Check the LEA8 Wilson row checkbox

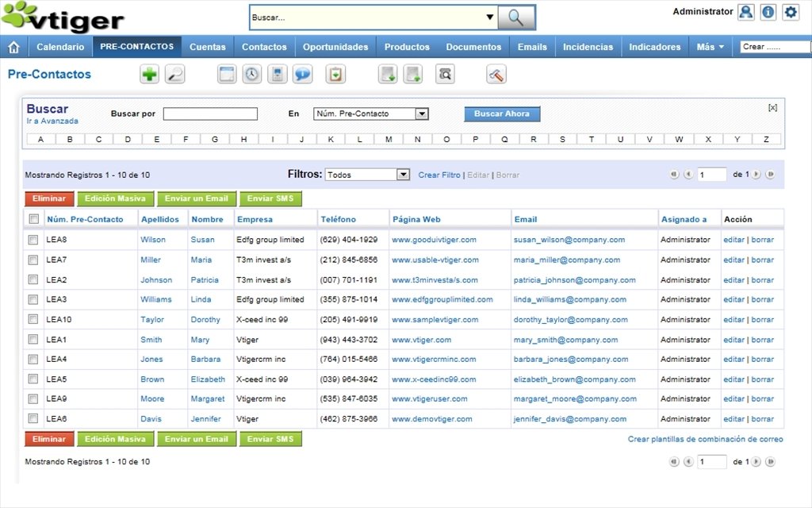(33, 240)
